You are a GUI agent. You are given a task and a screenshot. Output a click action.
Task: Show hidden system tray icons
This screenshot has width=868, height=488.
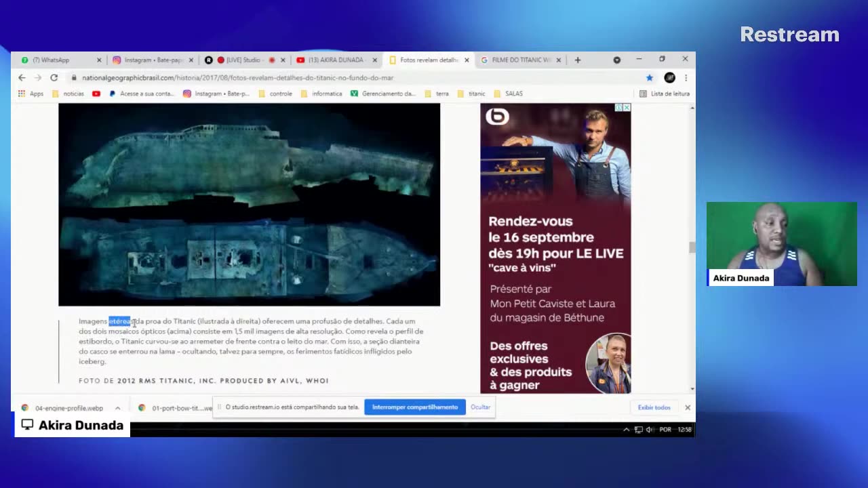(626, 430)
